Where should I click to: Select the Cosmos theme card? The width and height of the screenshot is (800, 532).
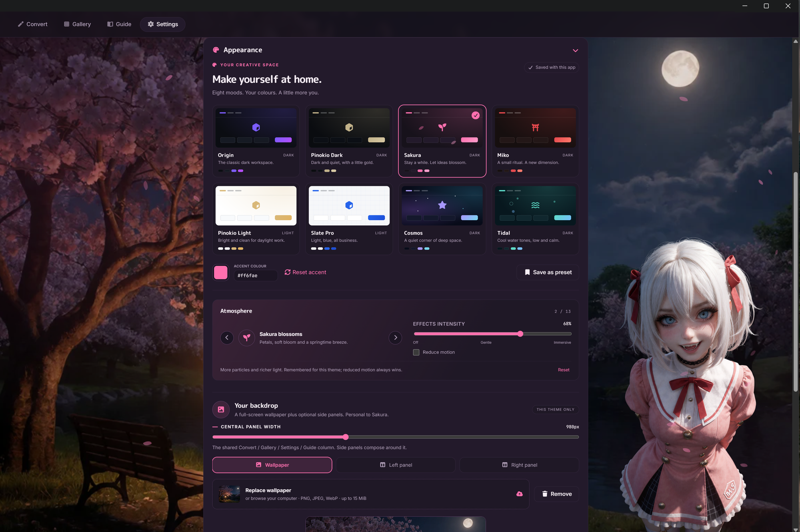coord(442,219)
